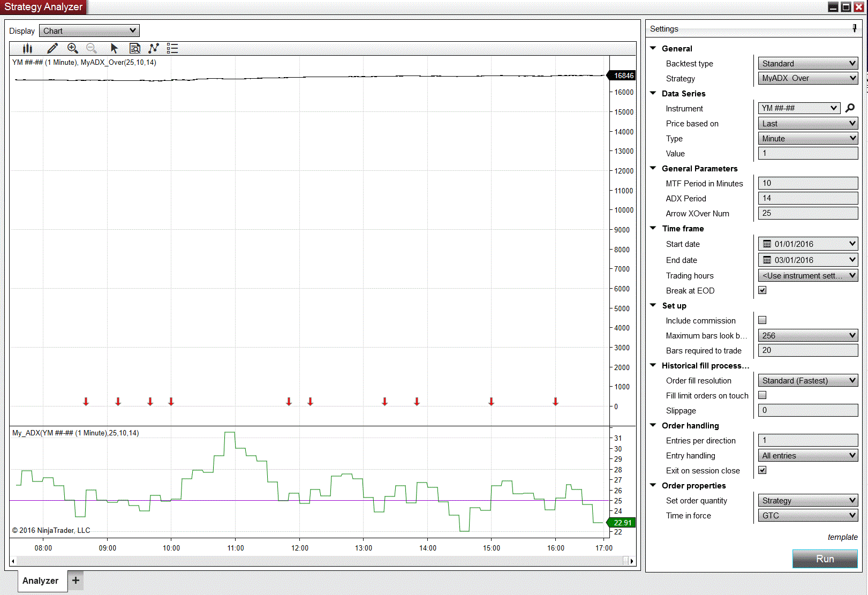The image size is (868, 595).
Task: Click the candlestick bar style icon
Action: pyautogui.click(x=27, y=49)
